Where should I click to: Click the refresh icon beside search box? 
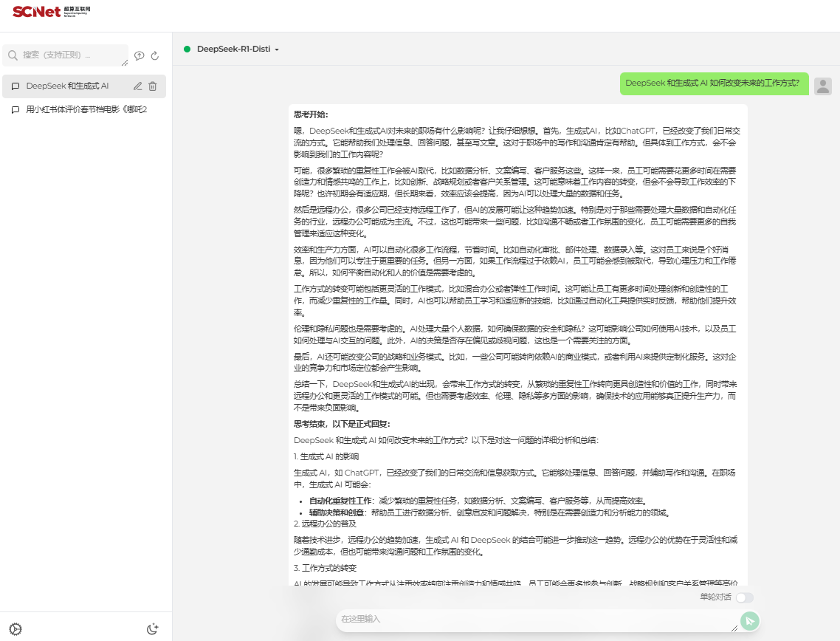click(155, 55)
